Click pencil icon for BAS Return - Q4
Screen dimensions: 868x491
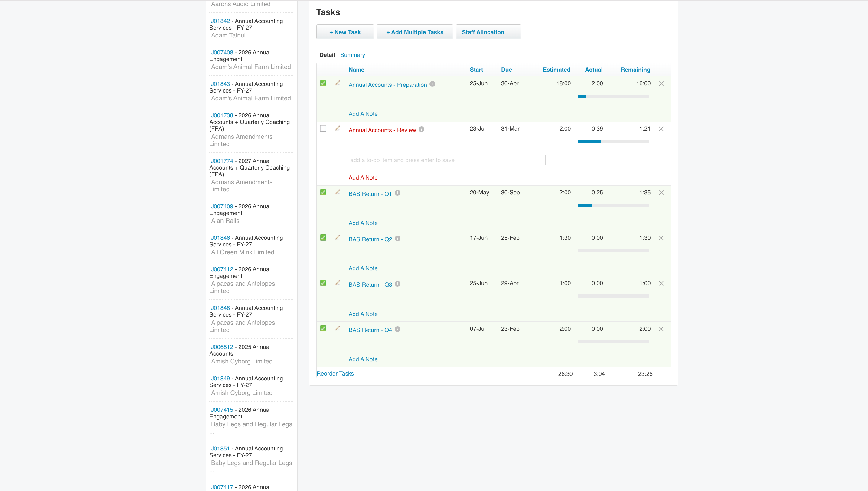[337, 328]
